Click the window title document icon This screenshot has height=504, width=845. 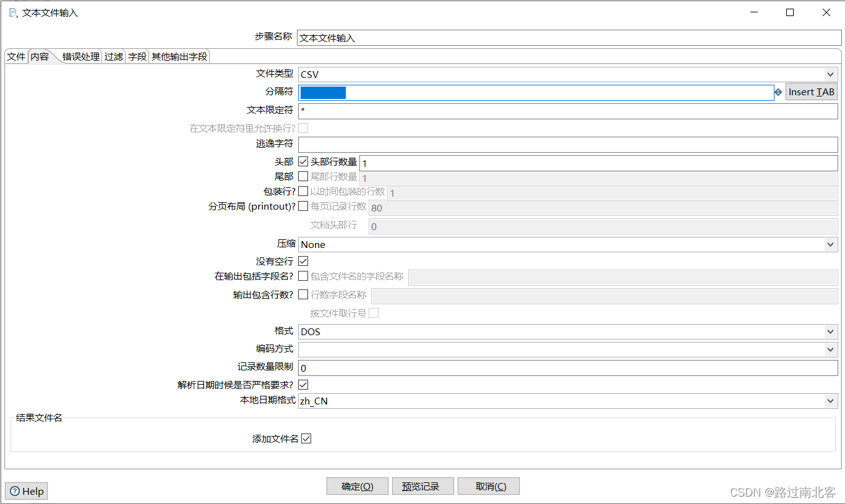coord(13,12)
